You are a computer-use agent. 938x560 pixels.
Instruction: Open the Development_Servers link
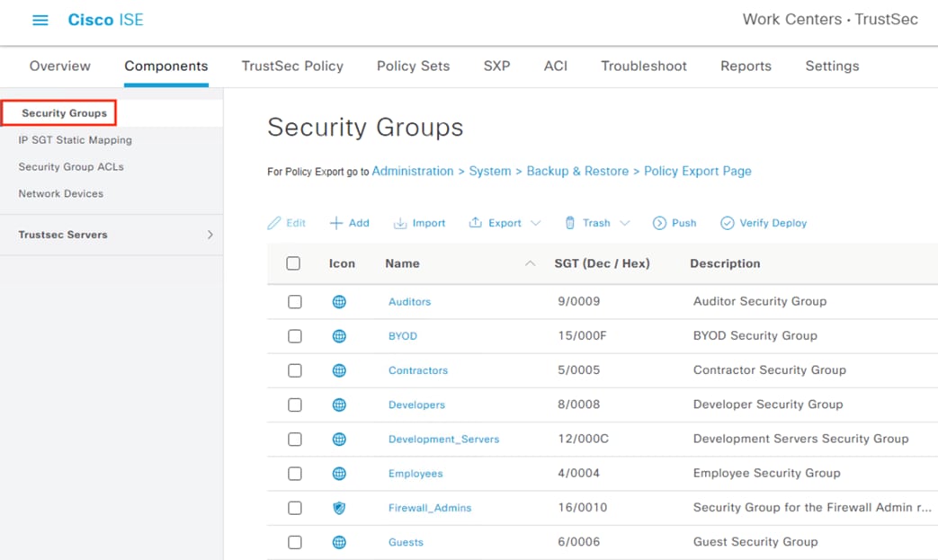(444, 440)
